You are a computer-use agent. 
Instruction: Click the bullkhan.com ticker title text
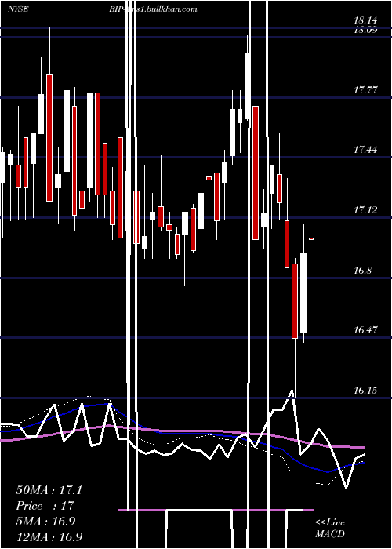click(153, 9)
